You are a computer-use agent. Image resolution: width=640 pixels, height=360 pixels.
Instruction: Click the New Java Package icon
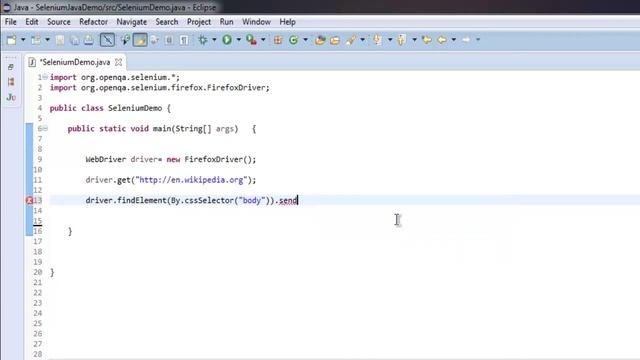pyautogui.click(x=278, y=40)
